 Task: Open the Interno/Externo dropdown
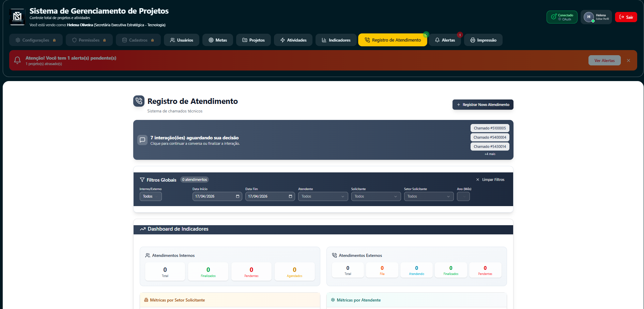[151, 196]
